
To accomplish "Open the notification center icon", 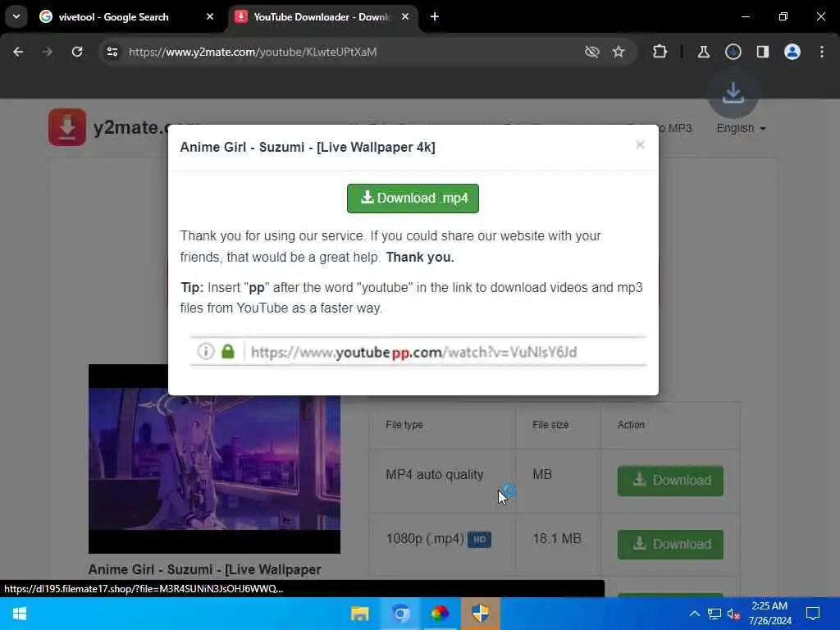I will click(x=813, y=614).
